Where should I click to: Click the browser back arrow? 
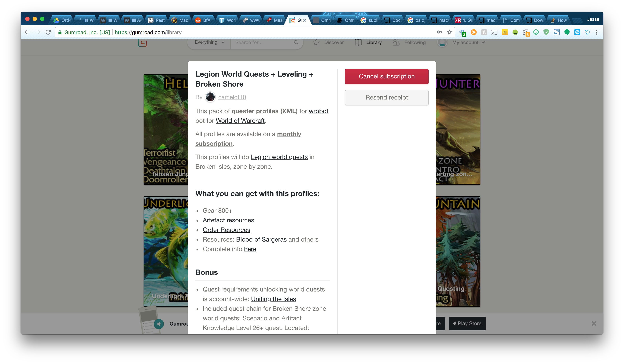click(28, 32)
